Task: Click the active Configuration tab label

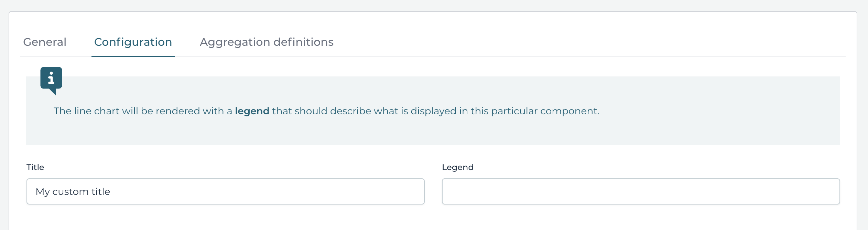Action: click(x=133, y=42)
